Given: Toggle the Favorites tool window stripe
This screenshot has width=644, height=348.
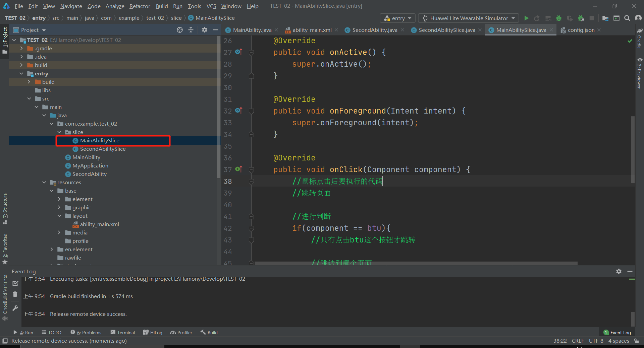Looking at the screenshot, I should tap(5, 249).
